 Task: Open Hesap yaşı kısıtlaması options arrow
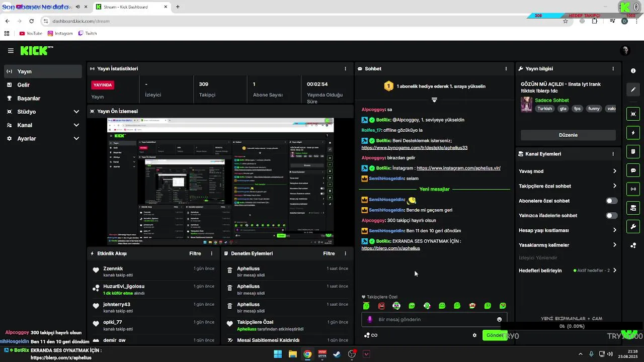click(614, 230)
